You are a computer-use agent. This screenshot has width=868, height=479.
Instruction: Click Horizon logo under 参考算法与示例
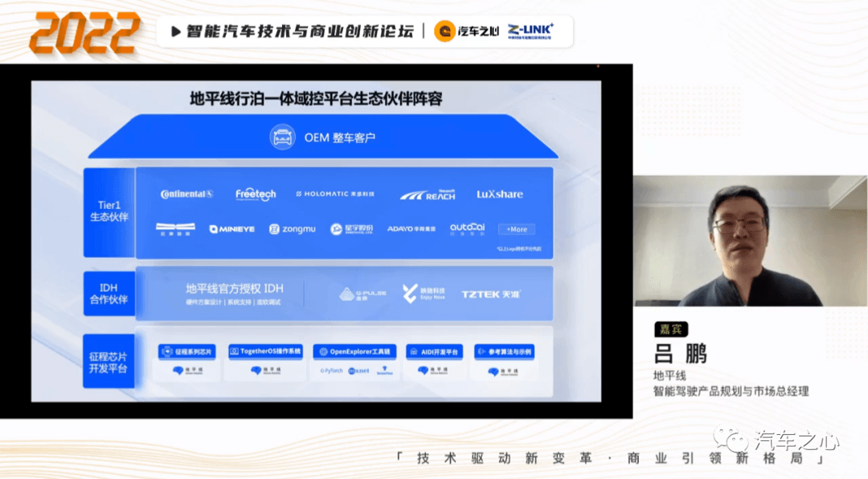(503, 371)
